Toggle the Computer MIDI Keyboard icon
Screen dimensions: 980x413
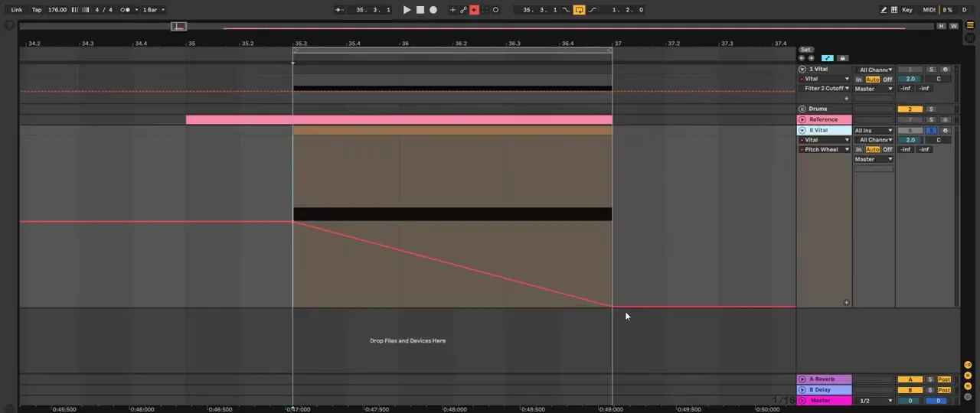click(x=894, y=10)
